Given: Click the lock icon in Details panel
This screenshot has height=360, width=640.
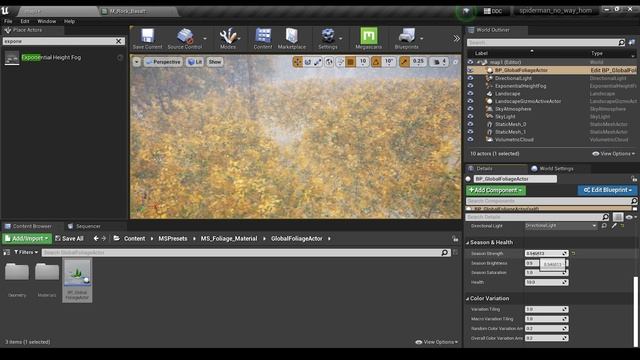Looking at the screenshot, I should click(633, 179).
